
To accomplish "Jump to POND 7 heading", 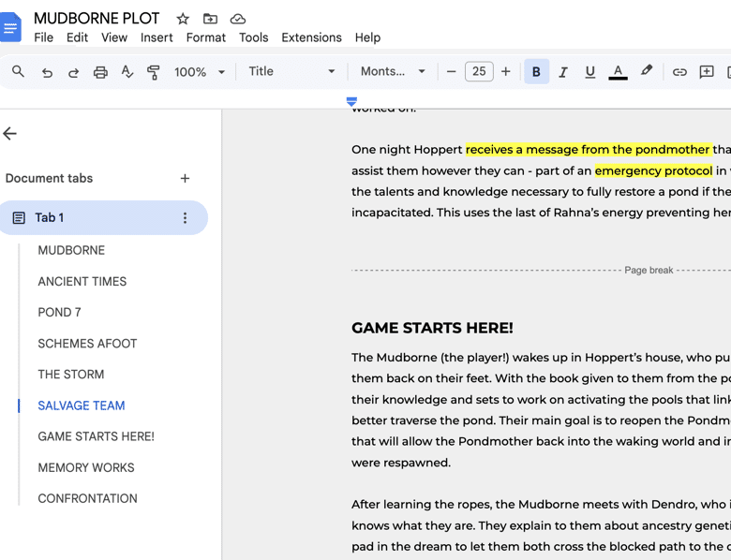I will pyautogui.click(x=59, y=312).
